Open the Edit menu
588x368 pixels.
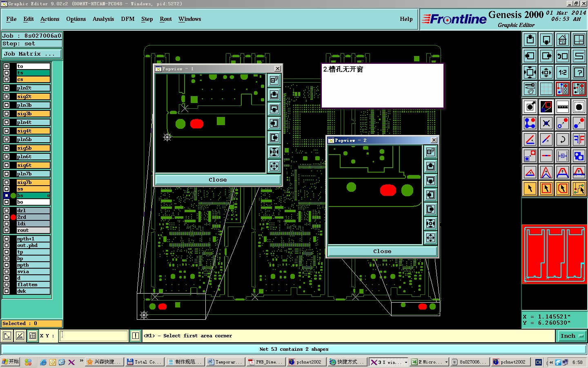pyautogui.click(x=29, y=19)
